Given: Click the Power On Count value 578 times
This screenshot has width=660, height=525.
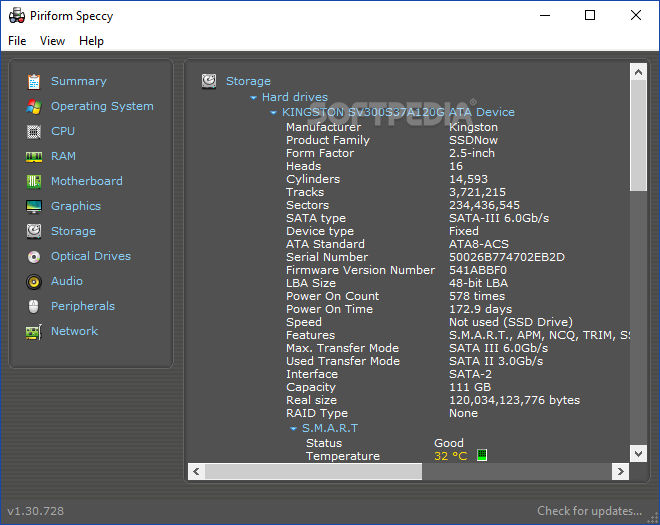Looking at the screenshot, I should coord(477,296).
